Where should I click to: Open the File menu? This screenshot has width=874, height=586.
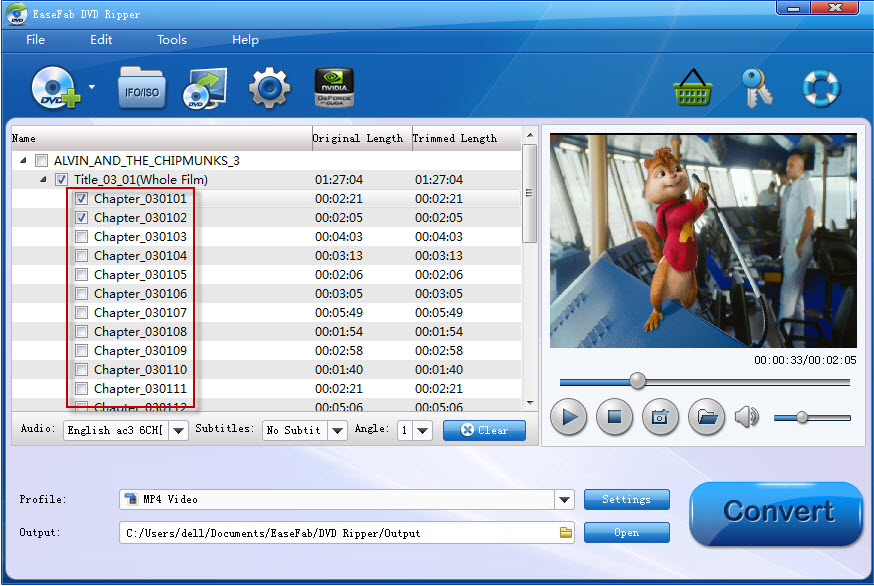pos(35,40)
